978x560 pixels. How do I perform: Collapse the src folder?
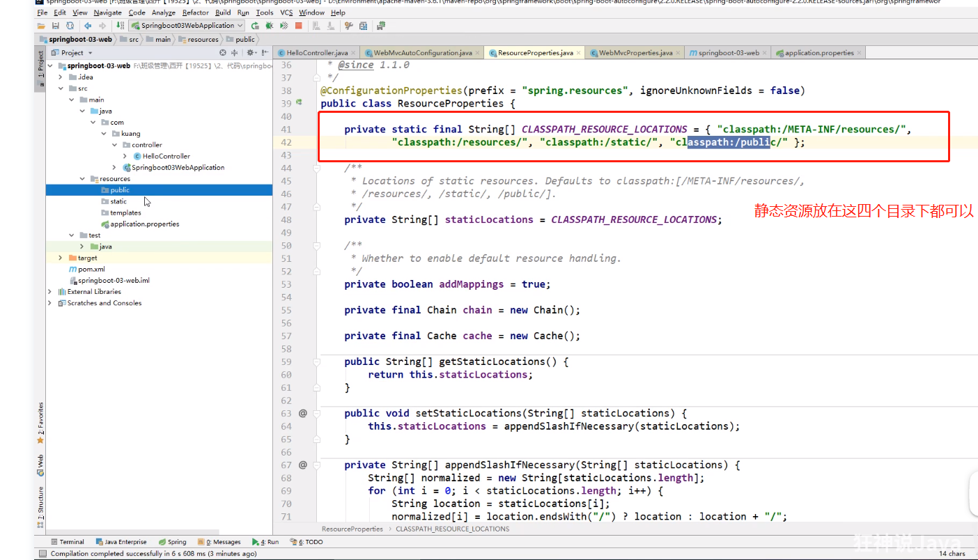click(x=61, y=88)
